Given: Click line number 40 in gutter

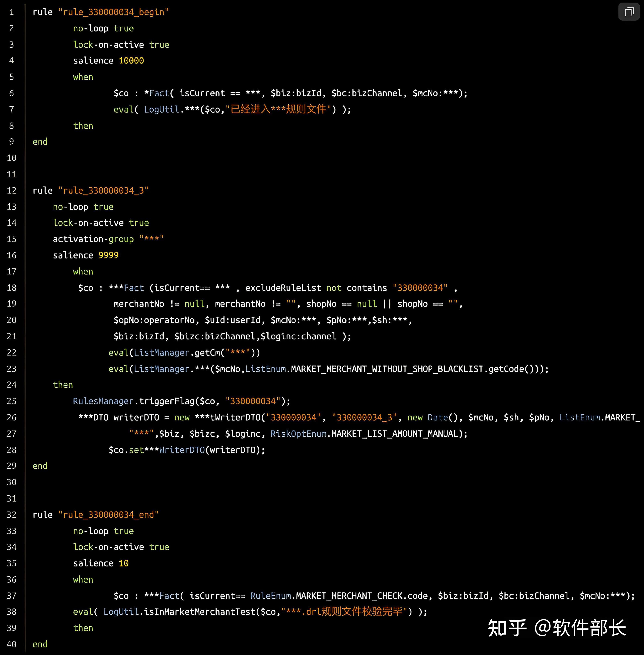Looking at the screenshot, I should pos(11,644).
